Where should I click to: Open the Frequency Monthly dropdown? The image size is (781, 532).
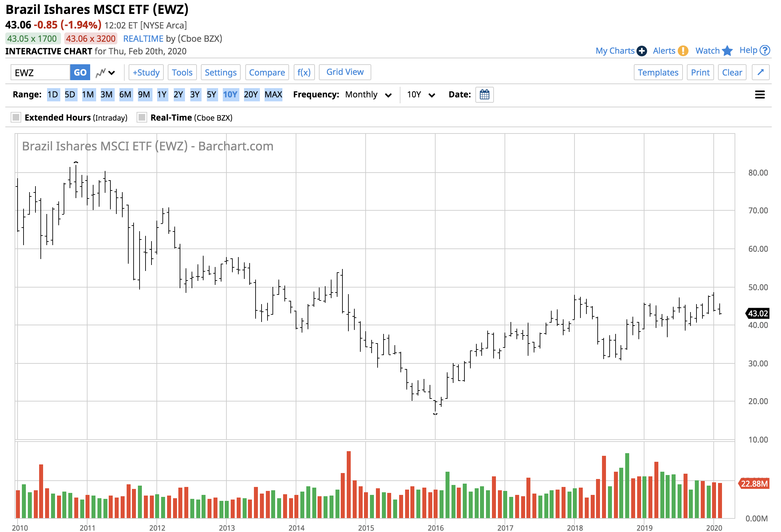pos(368,95)
